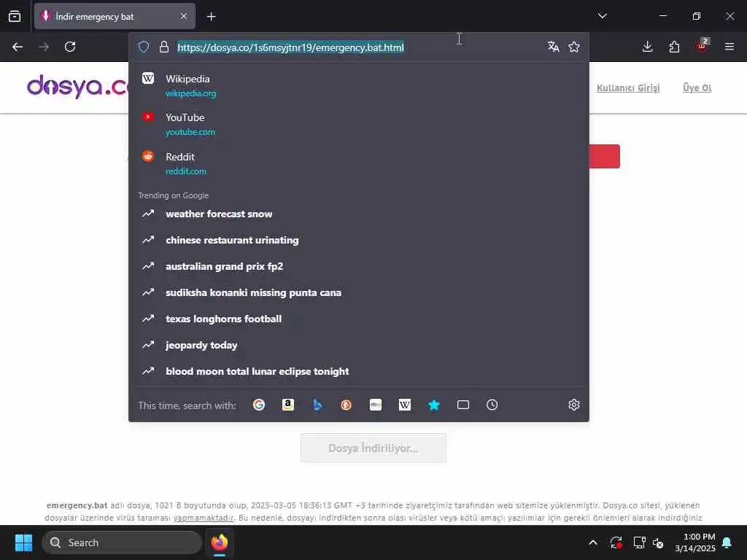Choose trending search australian grand prix fp2
This screenshot has height=560, width=747.
(359, 266)
